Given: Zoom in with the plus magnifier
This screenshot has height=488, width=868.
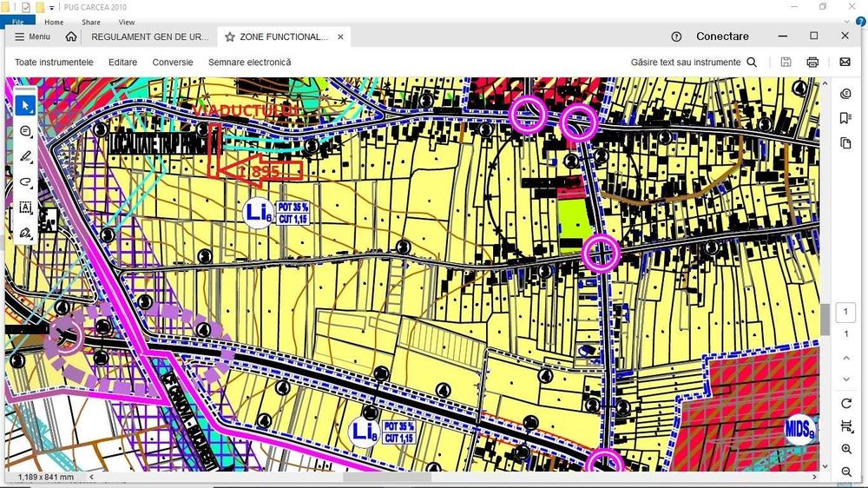Looking at the screenshot, I should click(845, 449).
